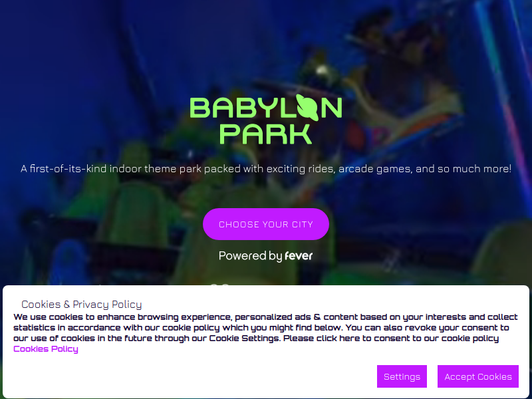The image size is (532, 399).
Task: Click the green BABYLON wordmark
Action: tap(266, 108)
